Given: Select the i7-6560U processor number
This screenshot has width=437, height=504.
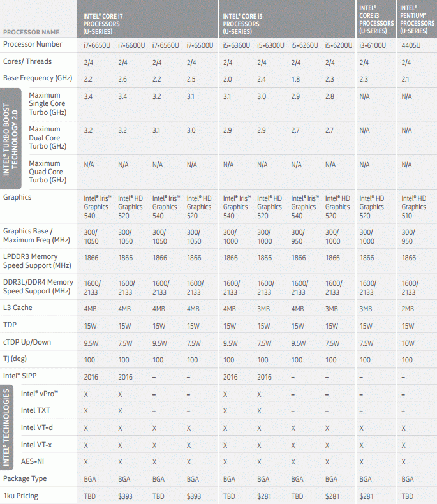Looking at the screenshot, I should 165,45.
